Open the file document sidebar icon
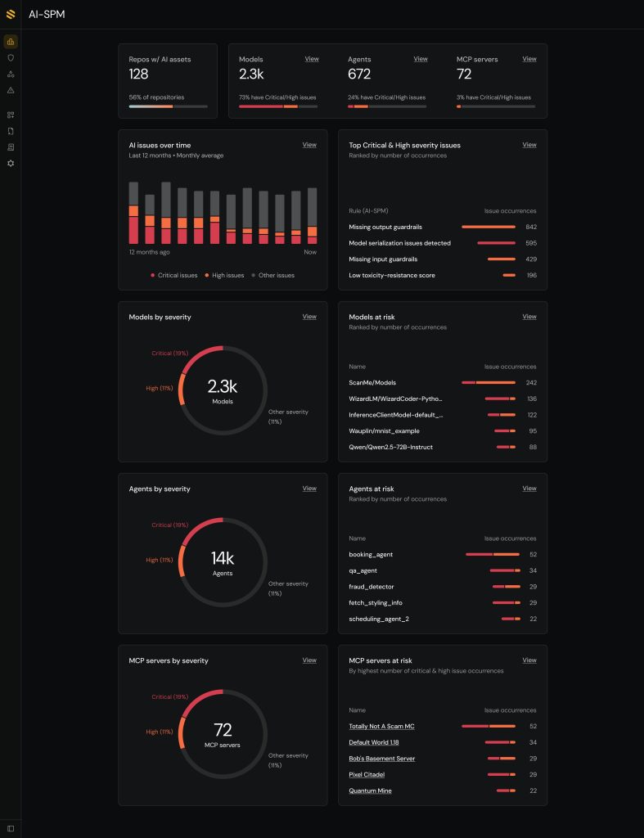Screen dimensions: 644x838 [x=11, y=131]
